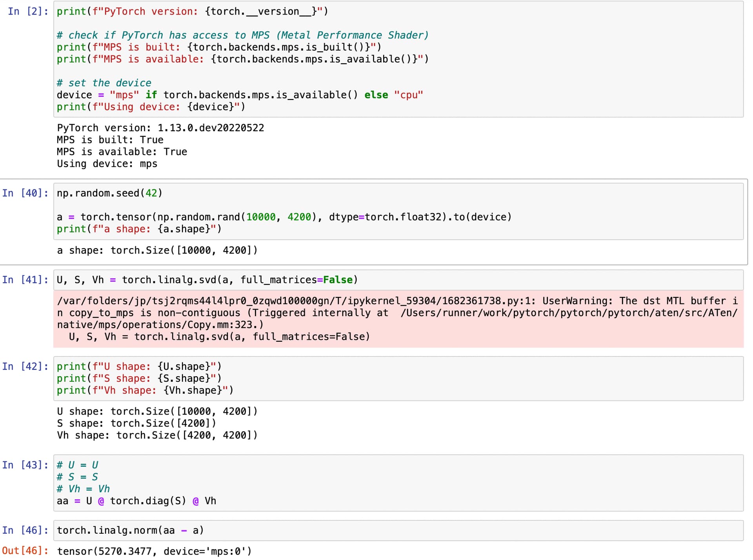The image size is (753, 560).
Task: Click the 'MPS is built: True' output line
Action: point(110,140)
